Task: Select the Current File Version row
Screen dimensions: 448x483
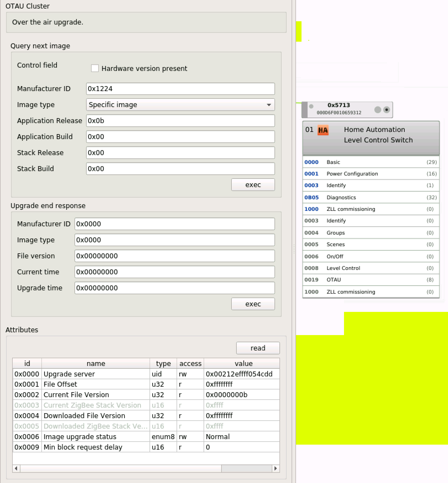Action: point(146,395)
